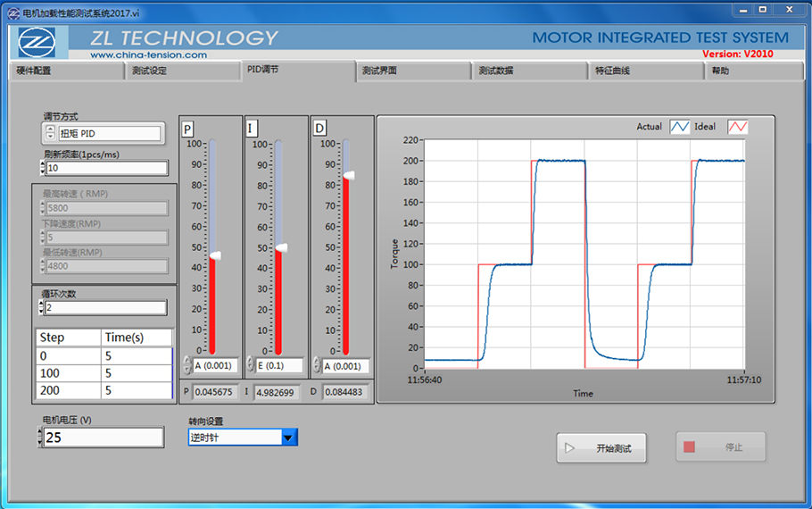Image resolution: width=812 pixels, height=509 pixels.
Task: Click the Ideal plot legend icon
Action: tap(737, 127)
